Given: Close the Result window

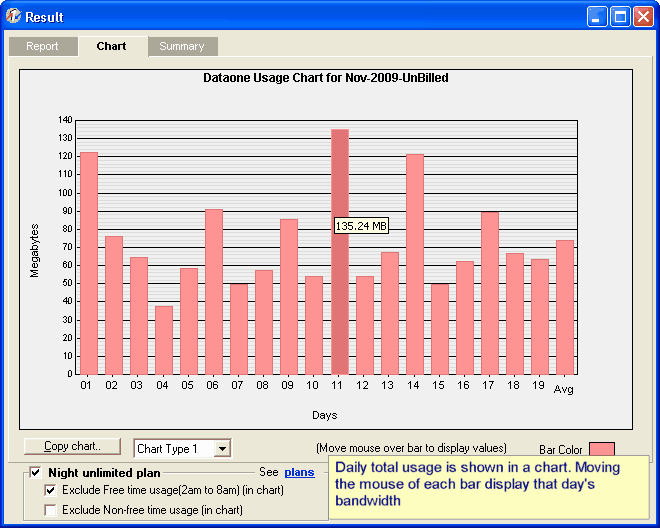Looking at the screenshot, I should click(x=643, y=17).
